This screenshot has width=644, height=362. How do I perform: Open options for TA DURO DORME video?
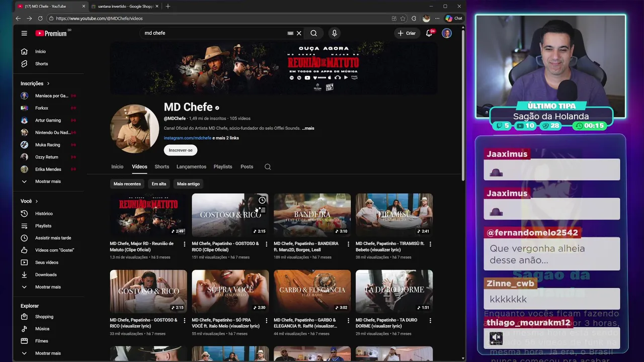coord(430,321)
